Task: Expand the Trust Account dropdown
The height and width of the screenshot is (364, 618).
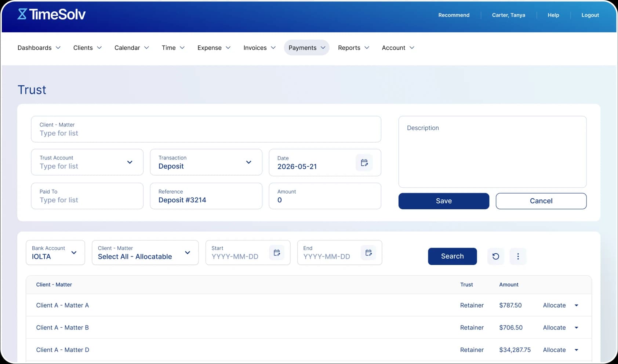Action: click(x=130, y=162)
